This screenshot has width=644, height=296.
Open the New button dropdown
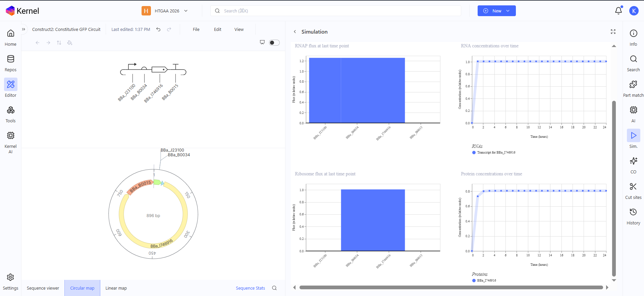coord(508,11)
